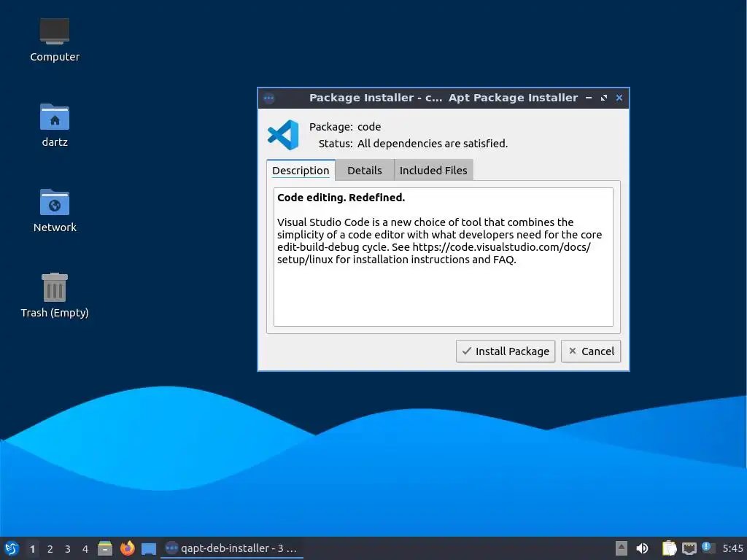Click the 'Code editing. Redefined.' heading

341,198
